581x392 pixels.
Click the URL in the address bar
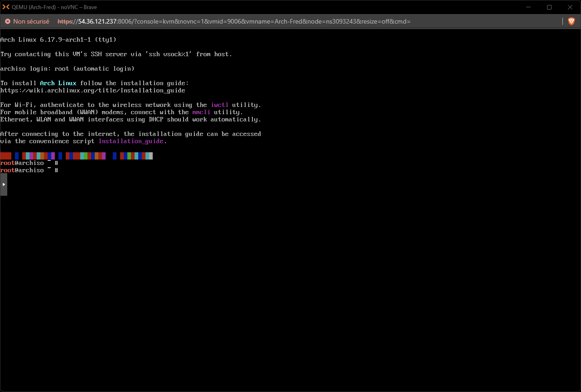point(233,21)
